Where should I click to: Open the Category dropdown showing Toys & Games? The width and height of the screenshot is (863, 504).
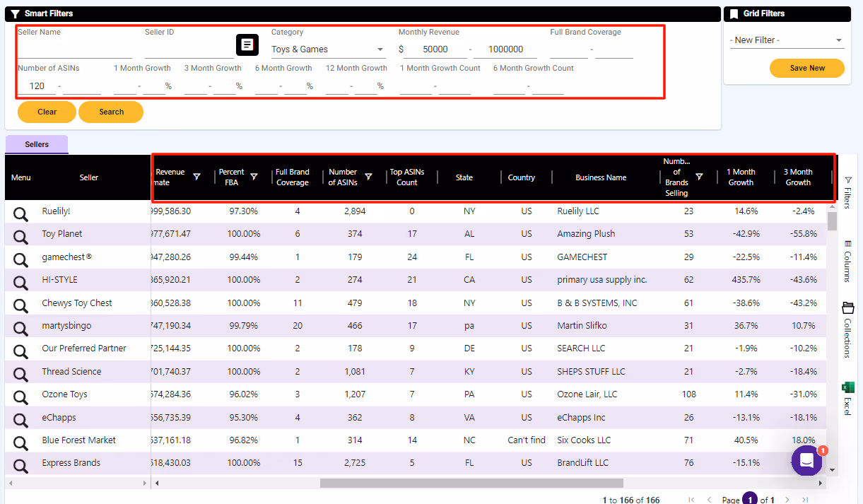(328, 49)
